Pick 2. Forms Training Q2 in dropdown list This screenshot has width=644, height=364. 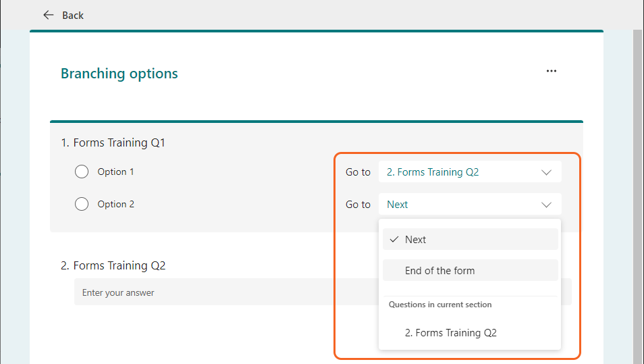coord(451,333)
